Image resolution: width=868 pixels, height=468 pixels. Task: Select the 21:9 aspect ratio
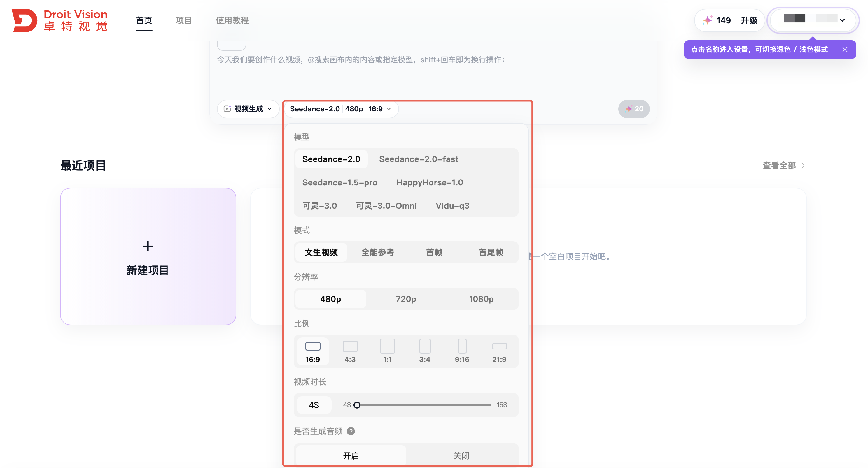pos(499,351)
